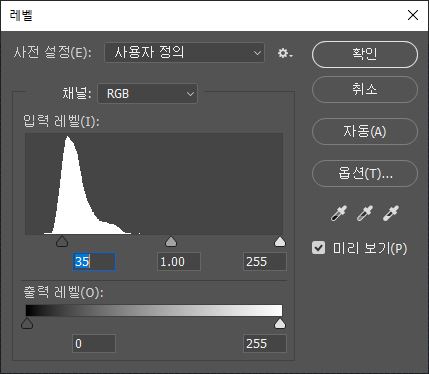Close the 레벨 dialog window

pos(413,15)
